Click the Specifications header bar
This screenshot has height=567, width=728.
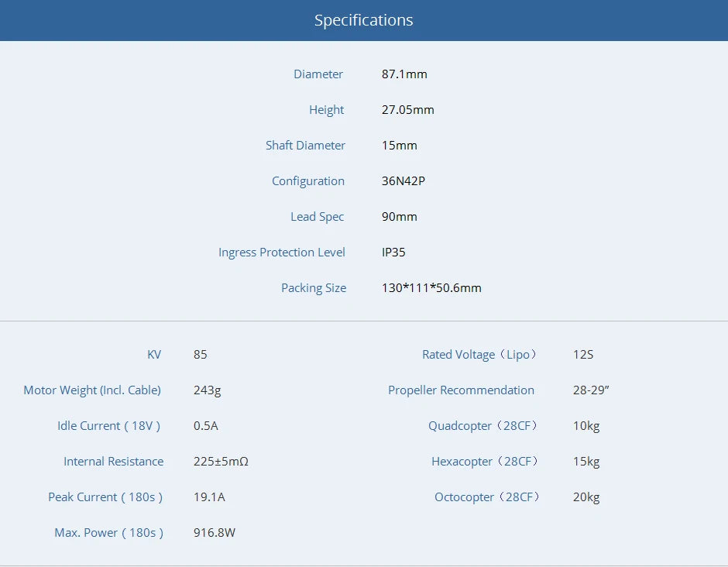[364, 20]
